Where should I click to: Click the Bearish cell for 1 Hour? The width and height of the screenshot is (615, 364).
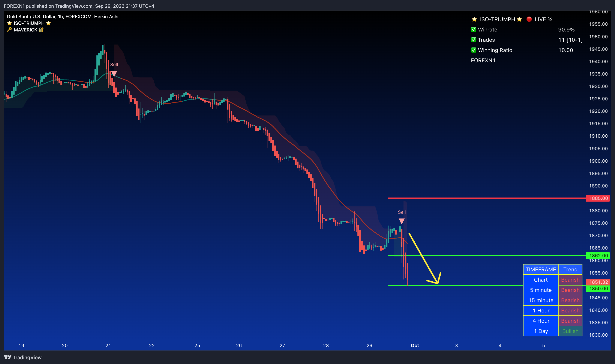click(x=570, y=311)
